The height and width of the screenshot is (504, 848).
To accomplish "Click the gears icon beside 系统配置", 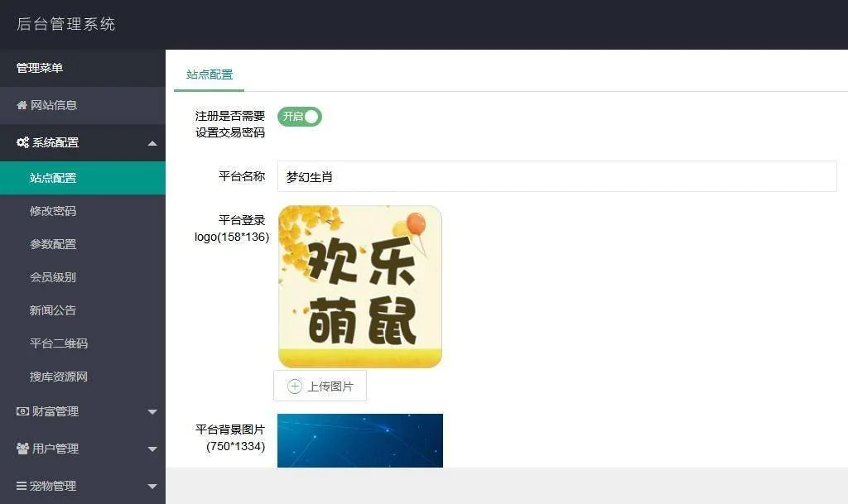I will 22,143.
